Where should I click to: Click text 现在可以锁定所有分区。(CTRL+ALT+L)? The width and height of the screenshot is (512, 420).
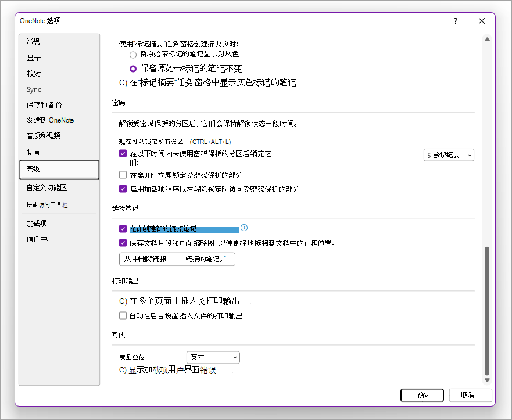coord(175,142)
